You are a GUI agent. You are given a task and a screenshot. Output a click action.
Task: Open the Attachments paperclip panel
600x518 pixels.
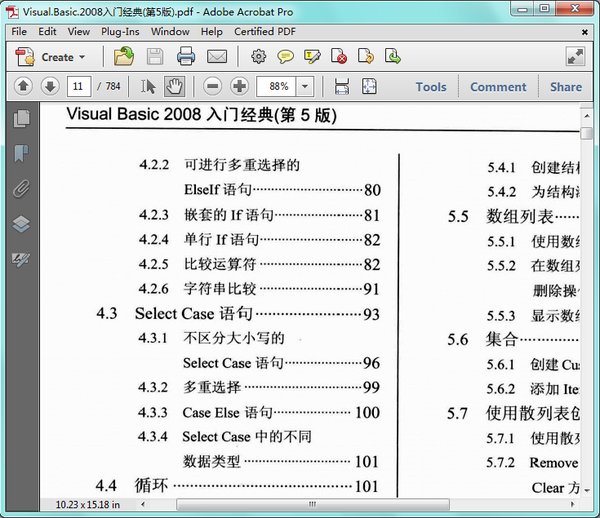pos(21,189)
